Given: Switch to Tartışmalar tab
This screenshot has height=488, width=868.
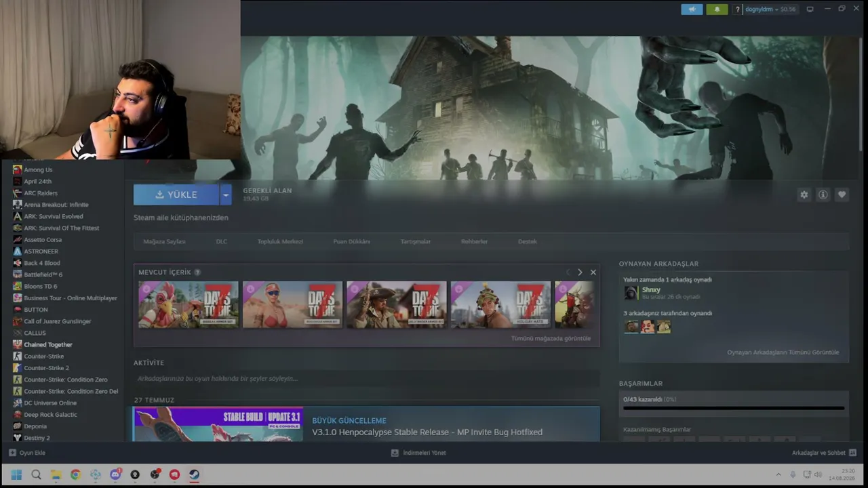Looking at the screenshot, I should click(x=415, y=241).
